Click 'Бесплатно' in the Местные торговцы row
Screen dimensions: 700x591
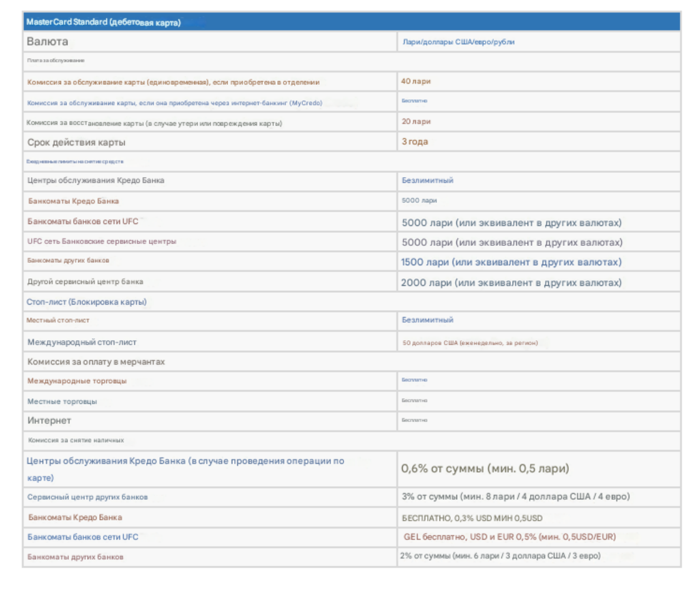[x=414, y=401]
